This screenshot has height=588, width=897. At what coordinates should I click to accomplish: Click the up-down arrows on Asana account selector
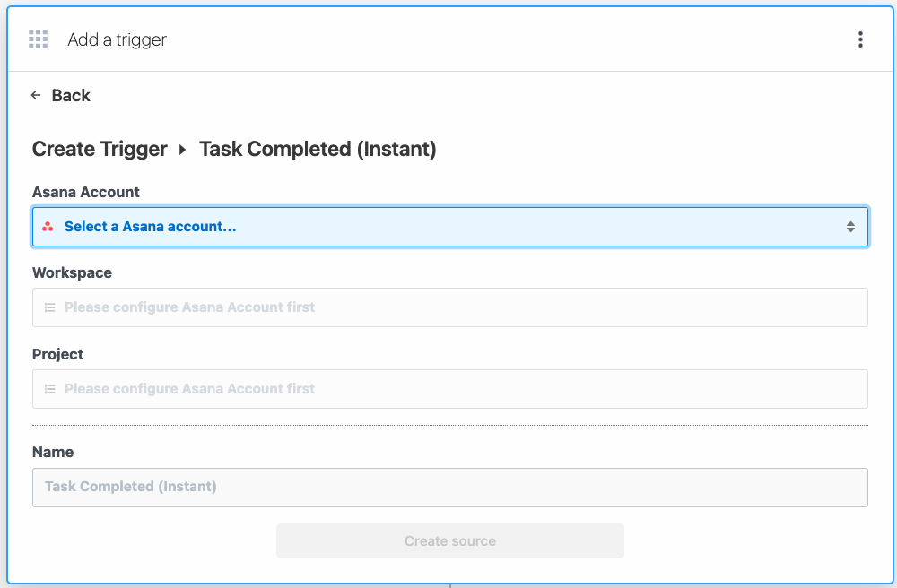pos(850,227)
